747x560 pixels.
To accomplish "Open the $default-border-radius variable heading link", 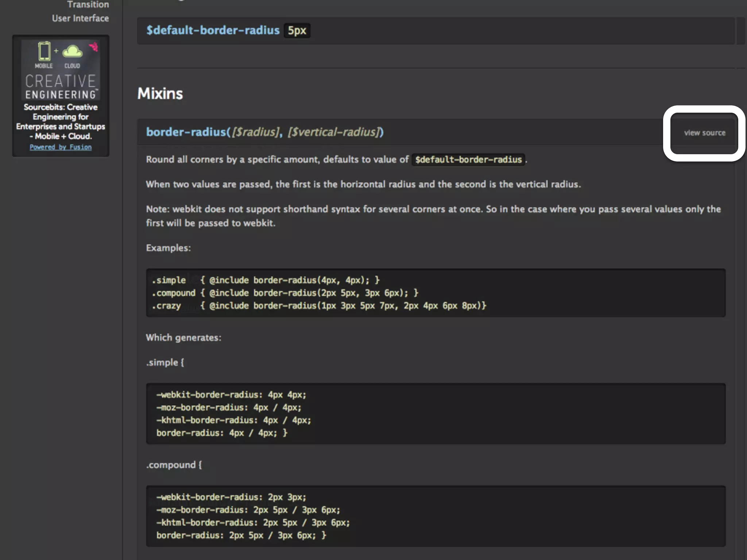I will point(213,30).
